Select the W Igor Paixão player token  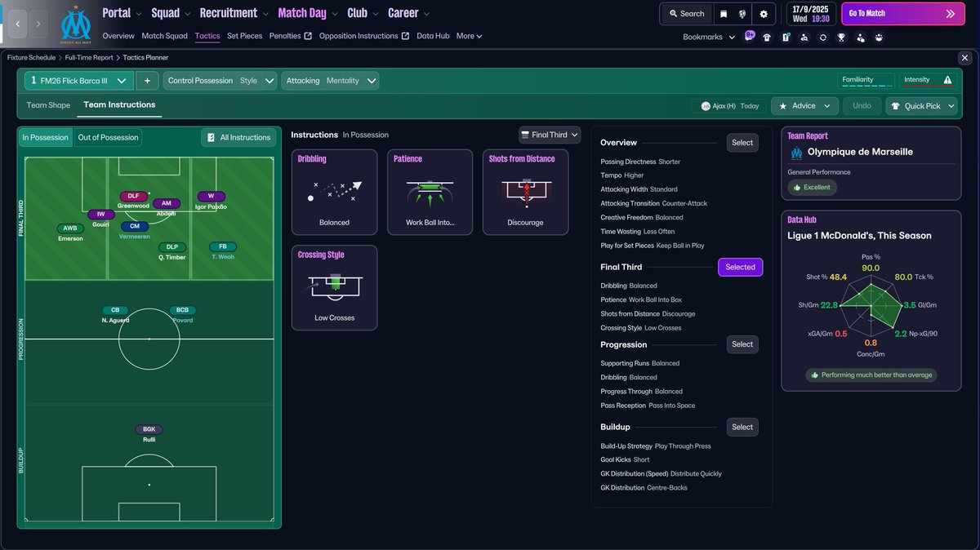[x=211, y=201]
